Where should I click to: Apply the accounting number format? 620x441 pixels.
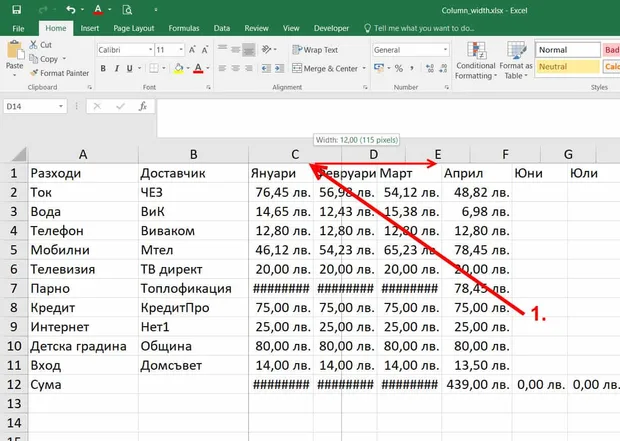[x=379, y=68]
